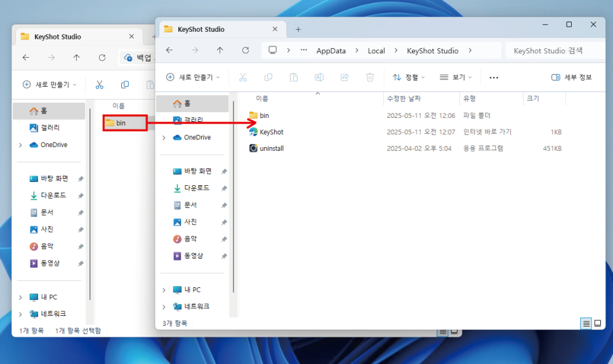
Task: Sort by the 수정한 날짜 column header
Action: tap(404, 98)
